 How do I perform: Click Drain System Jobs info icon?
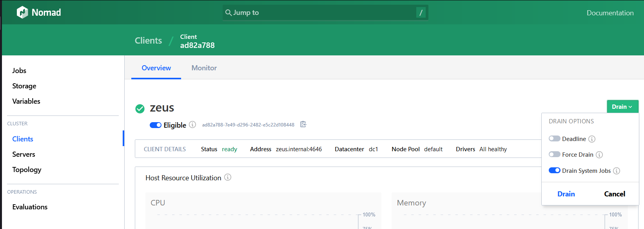click(617, 171)
